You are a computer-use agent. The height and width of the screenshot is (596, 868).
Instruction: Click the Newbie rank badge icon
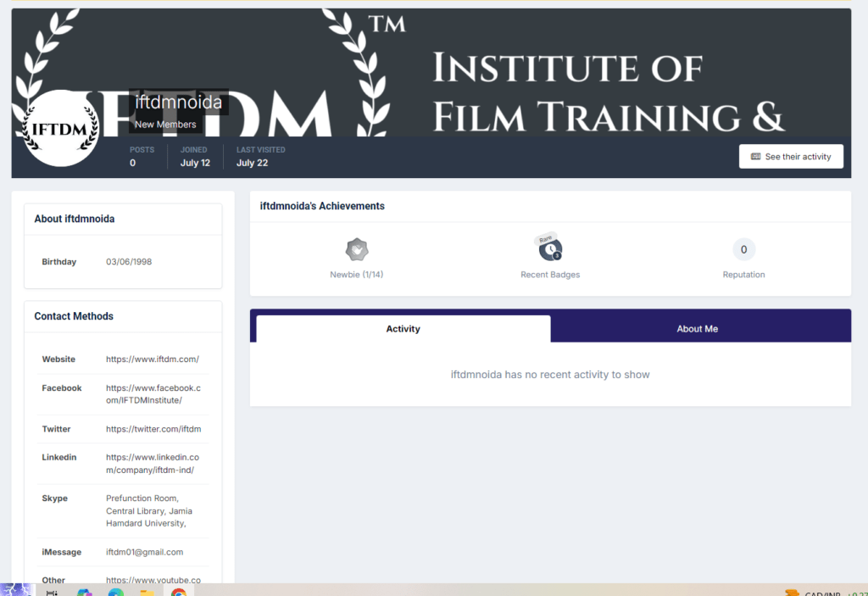coord(357,250)
